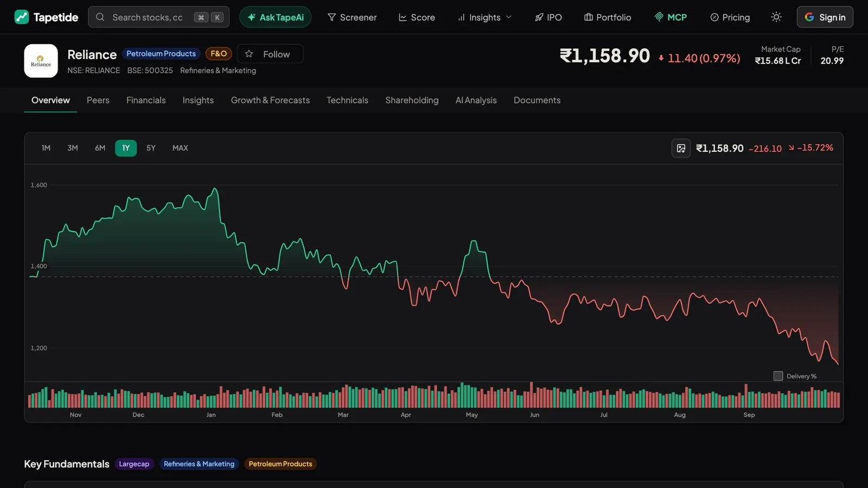
Task: Toggle the light/dark theme sun icon
Action: (776, 17)
